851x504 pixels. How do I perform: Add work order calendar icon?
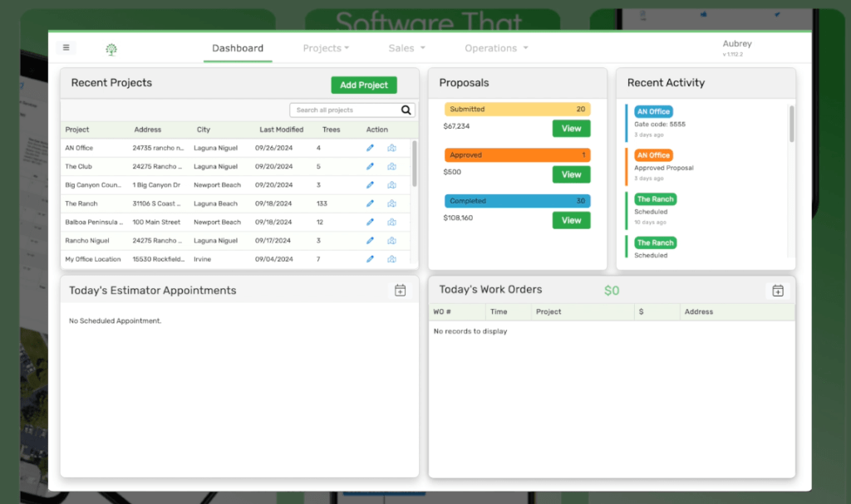778,291
